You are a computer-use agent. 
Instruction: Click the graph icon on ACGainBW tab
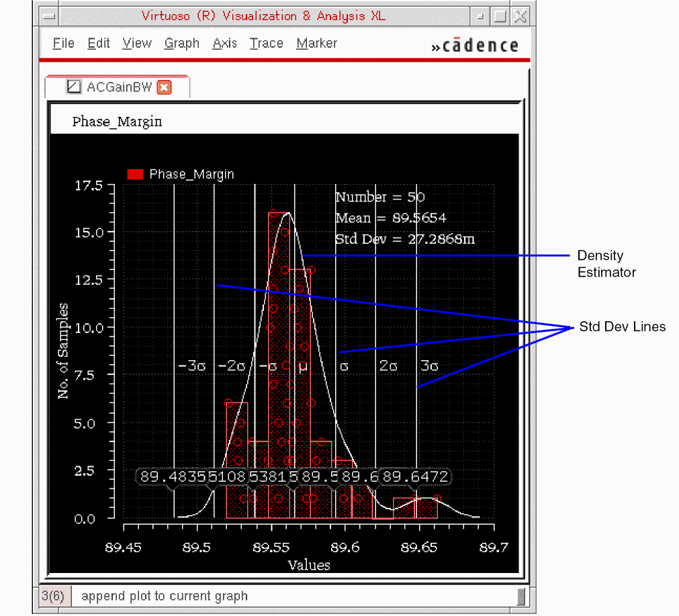[x=74, y=87]
